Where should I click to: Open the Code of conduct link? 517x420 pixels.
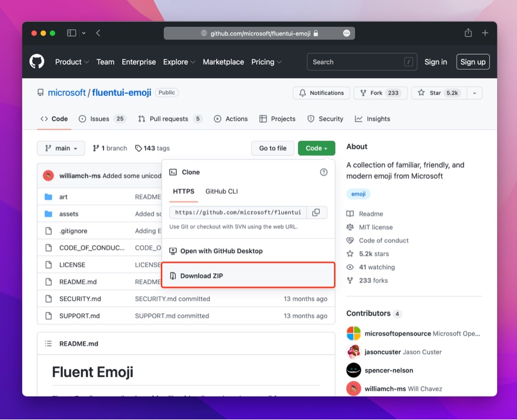pos(378,240)
